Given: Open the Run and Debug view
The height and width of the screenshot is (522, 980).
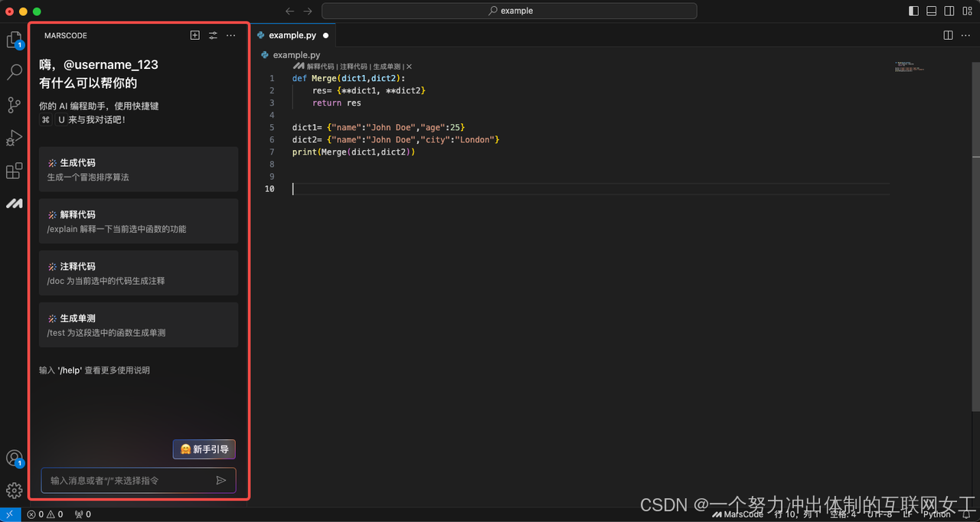Looking at the screenshot, I should (14, 138).
